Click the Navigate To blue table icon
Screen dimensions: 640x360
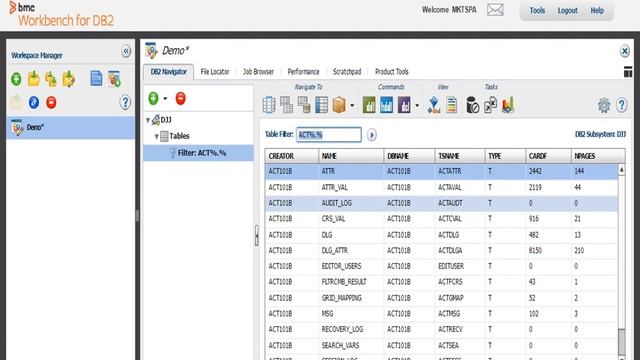click(322, 105)
